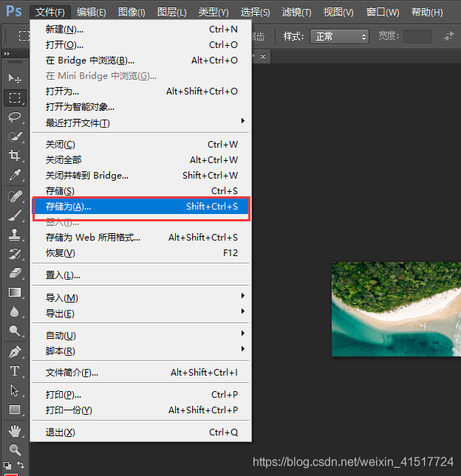
Task: Open the 帮助(H) menu
Action: (x=427, y=12)
